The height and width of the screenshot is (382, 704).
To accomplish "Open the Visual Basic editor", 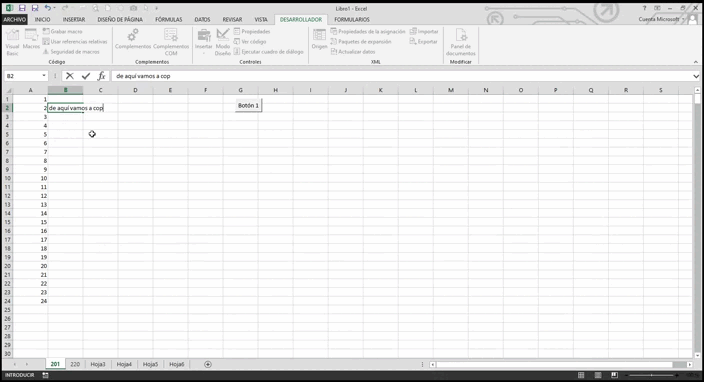I will [x=12, y=43].
